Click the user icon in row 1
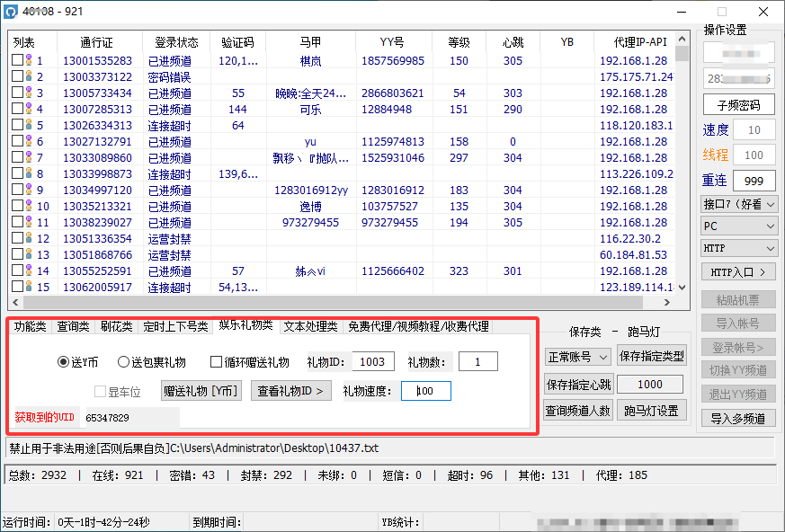The image size is (785, 532). coord(29,60)
